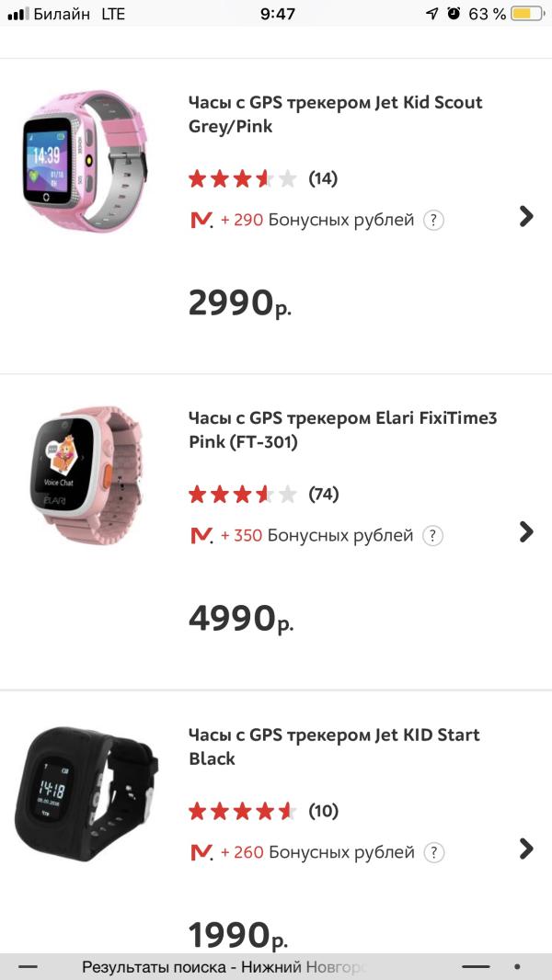552x980 pixels.
Task: Tap help icon next to 290 bonus rubles
Action: pyautogui.click(x=434, y=221)
